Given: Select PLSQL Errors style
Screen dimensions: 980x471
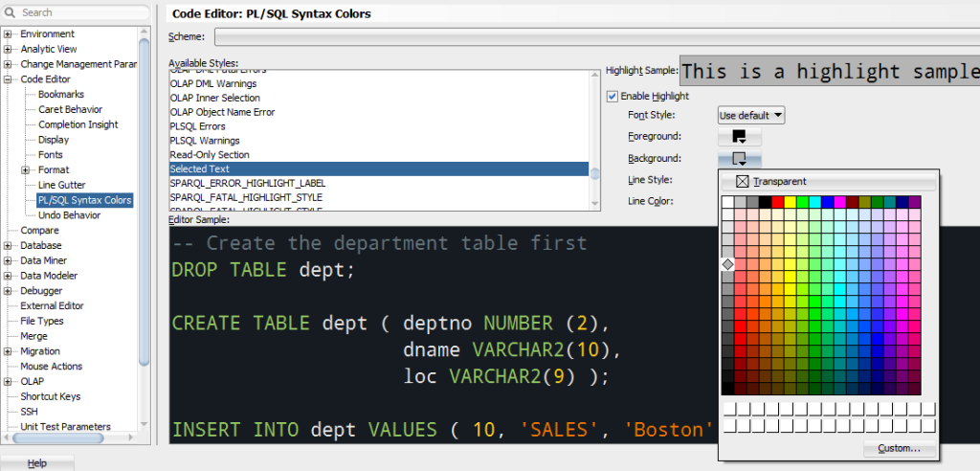Looking at the screenshot, I should [379, 126].
